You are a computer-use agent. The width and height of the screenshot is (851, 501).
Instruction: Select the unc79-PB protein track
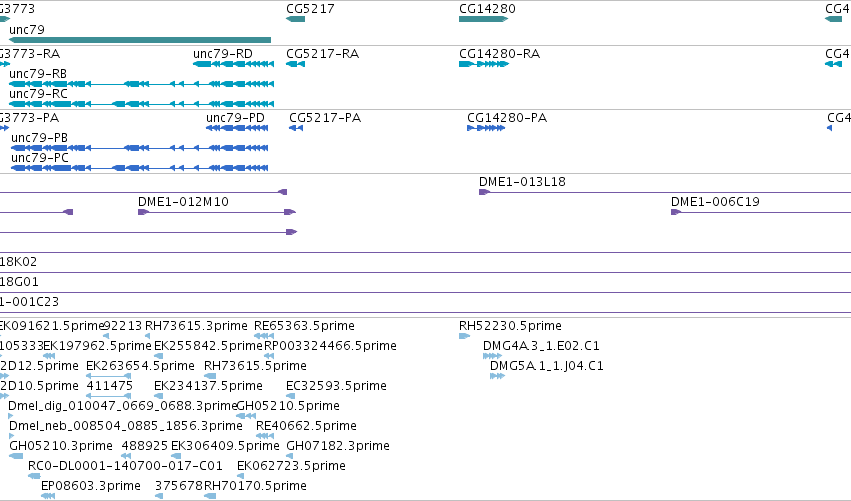(139, 148)
